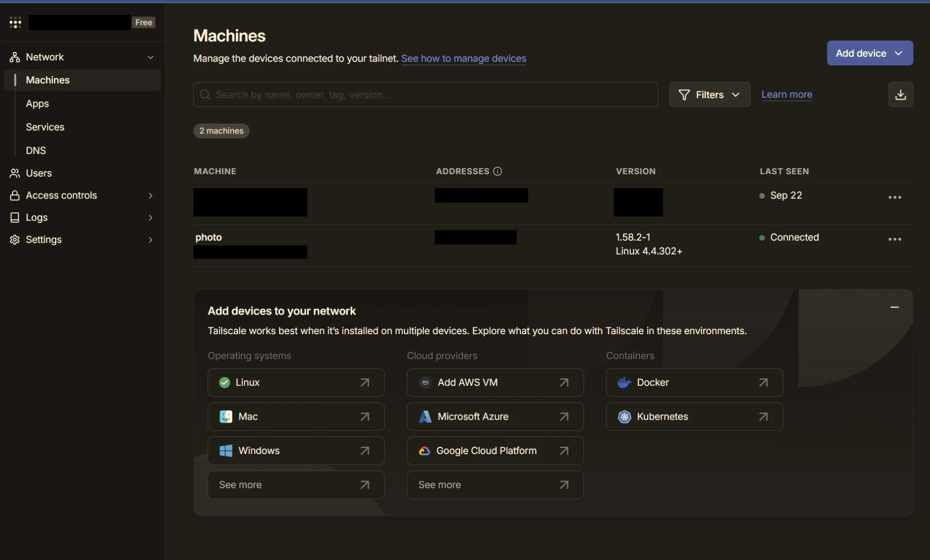
Task: Open options menu for the photo machine
Action: (x=895, y=239)
